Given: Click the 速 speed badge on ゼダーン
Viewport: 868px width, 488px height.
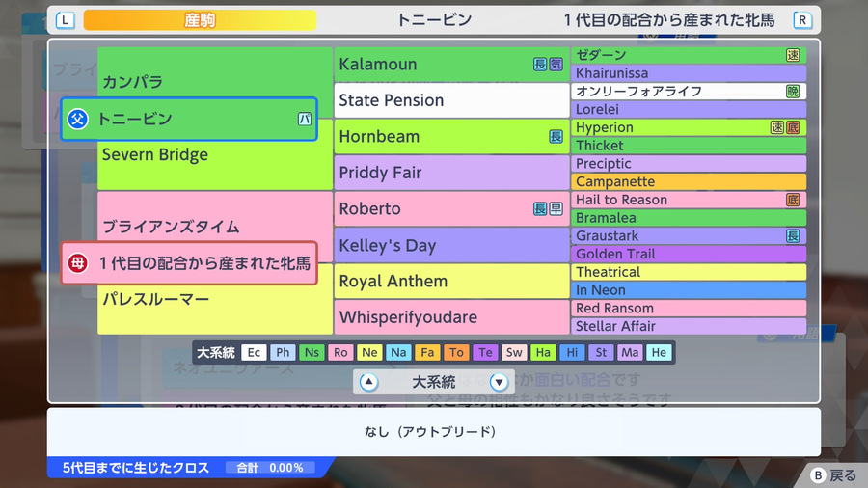Looking at the screenshot, I should (793, 55).
